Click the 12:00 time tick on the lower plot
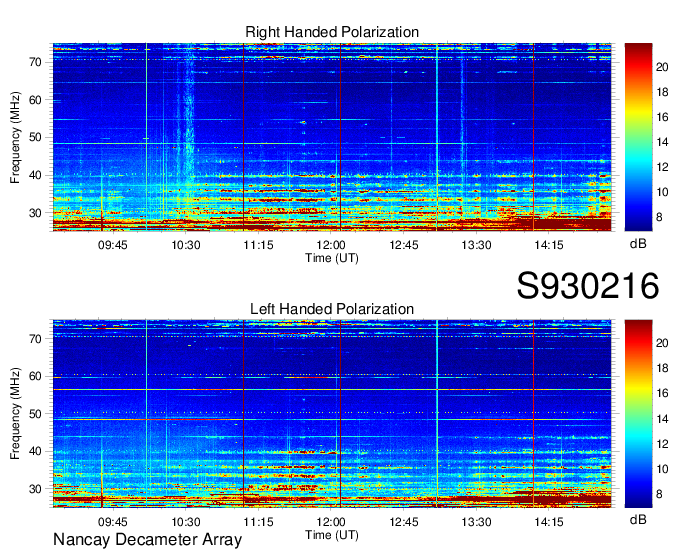Screen dimensions: 680x552 tap(331, 522)
